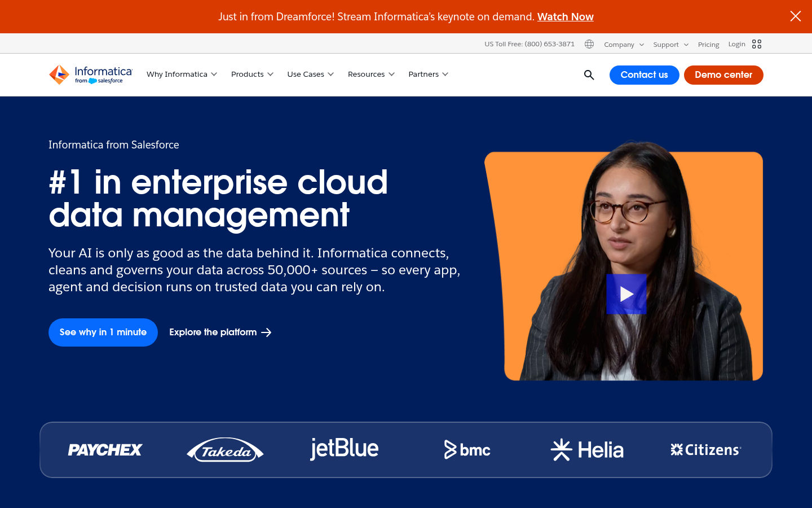Click the US Toll Free phone number
Image resolution: width=812 pixels, height=508 pixels.
tap(529, 44)
